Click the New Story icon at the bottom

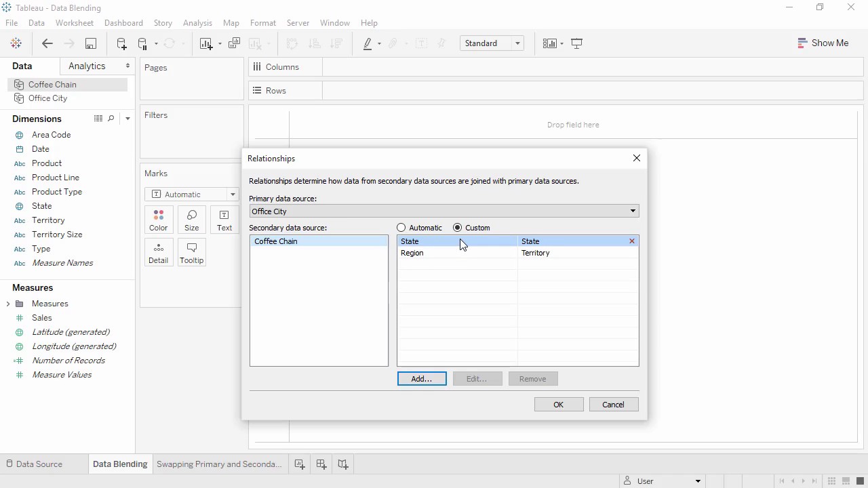click(342, 464)
